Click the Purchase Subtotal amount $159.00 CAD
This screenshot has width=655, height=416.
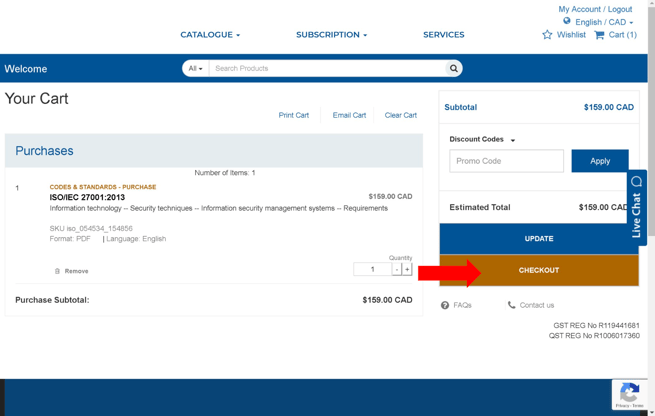tap(387, 300)
